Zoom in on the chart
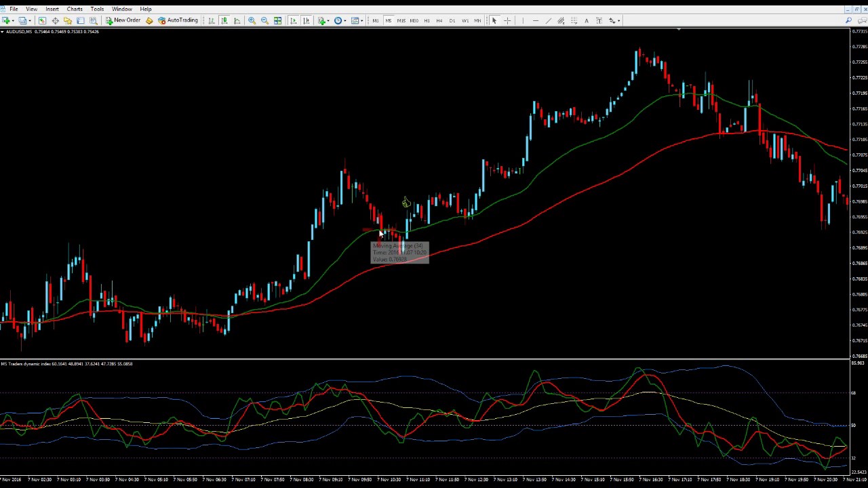The width and height of the screenshot is (868, 488). (252, 20)
